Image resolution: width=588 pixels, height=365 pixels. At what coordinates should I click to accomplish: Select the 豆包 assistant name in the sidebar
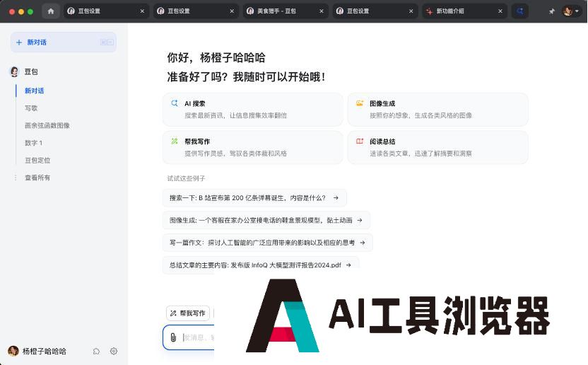point(31,71)
